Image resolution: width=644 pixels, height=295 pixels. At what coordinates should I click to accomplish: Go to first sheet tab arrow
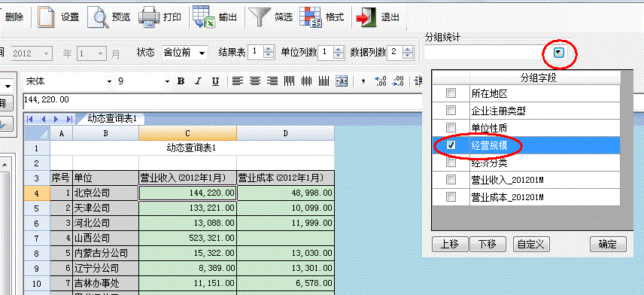tap(30, 119)
